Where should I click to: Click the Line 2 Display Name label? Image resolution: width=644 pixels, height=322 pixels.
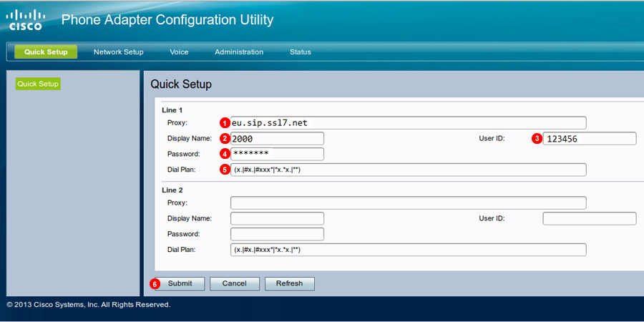190,218
